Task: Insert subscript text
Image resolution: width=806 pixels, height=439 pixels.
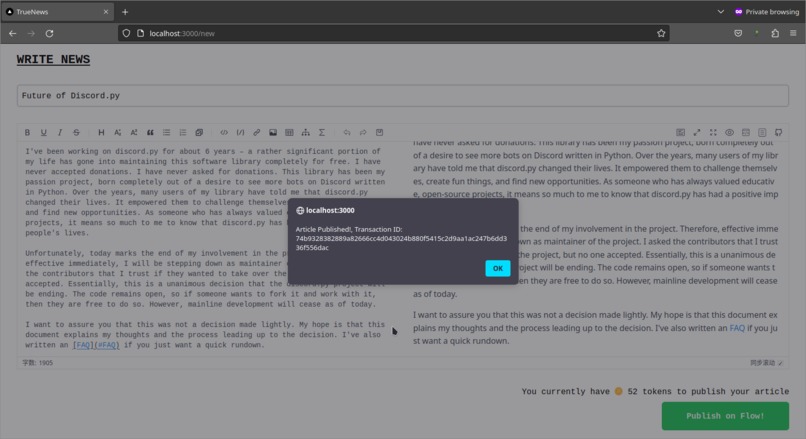Action: click(118, 133)
